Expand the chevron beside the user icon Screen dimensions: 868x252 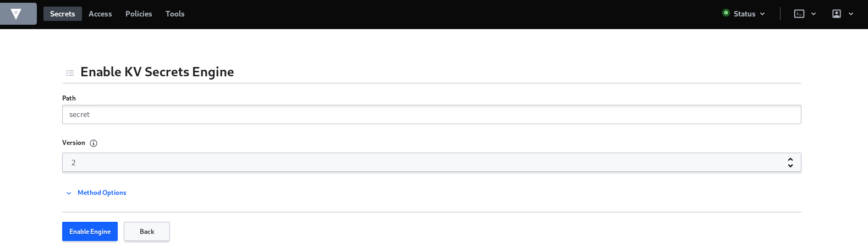[851, 14]
